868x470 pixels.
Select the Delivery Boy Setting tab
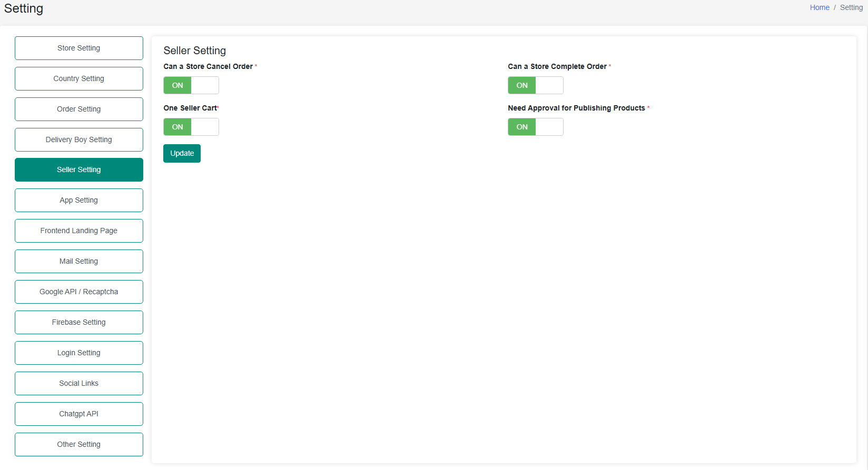point(79,139)
